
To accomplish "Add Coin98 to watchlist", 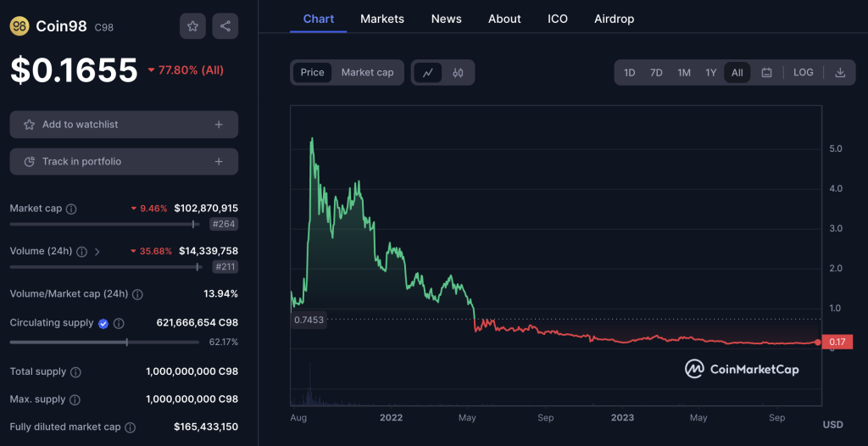I will pos(124,125).
